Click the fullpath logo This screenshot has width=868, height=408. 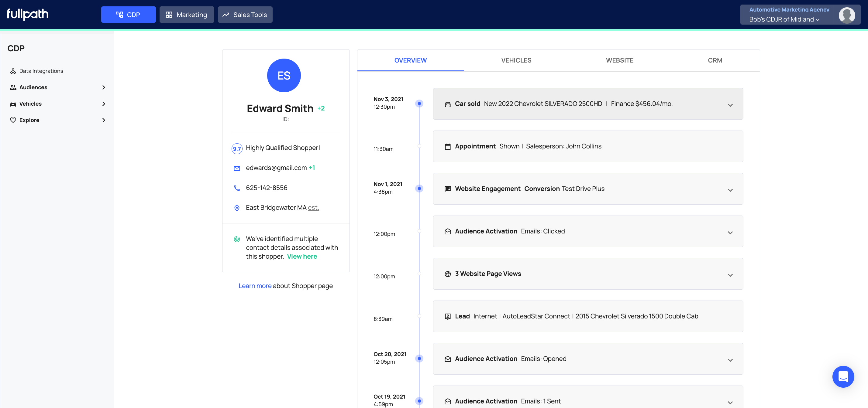(x=28, y=14)
